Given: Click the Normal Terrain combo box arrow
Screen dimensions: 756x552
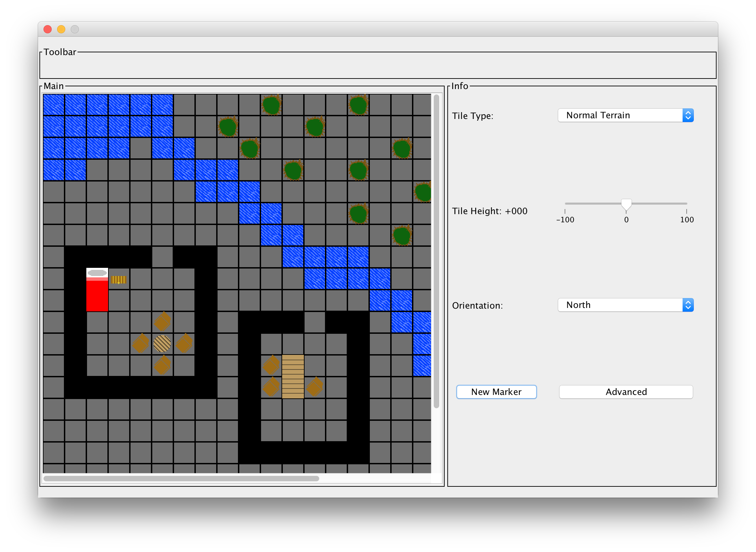Looking at the screenshot, I should pos(688,116).
